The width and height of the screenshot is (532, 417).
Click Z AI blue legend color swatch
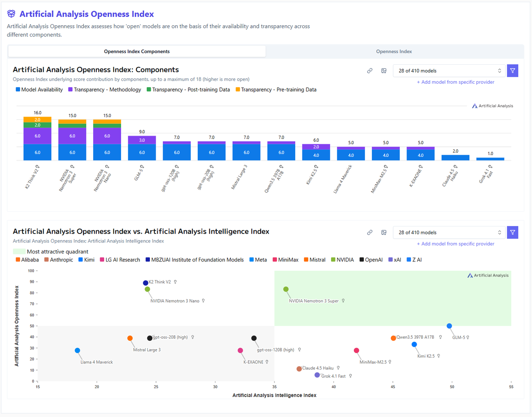(x=409, y=260)
